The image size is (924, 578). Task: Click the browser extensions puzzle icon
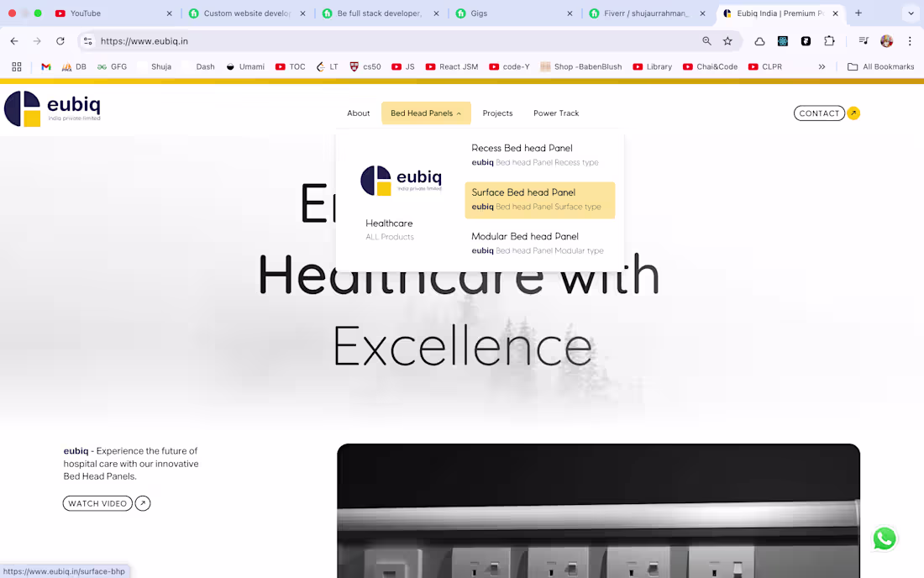pos(830,40)
